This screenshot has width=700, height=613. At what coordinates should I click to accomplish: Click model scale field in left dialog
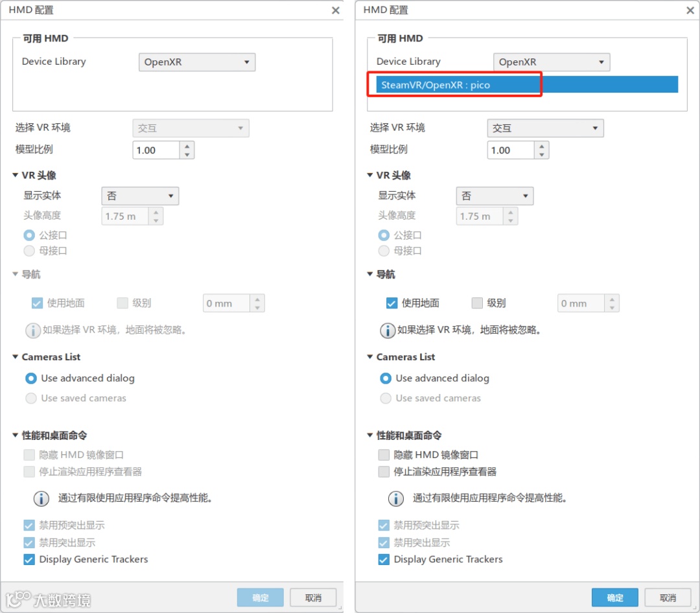(156, 150)
